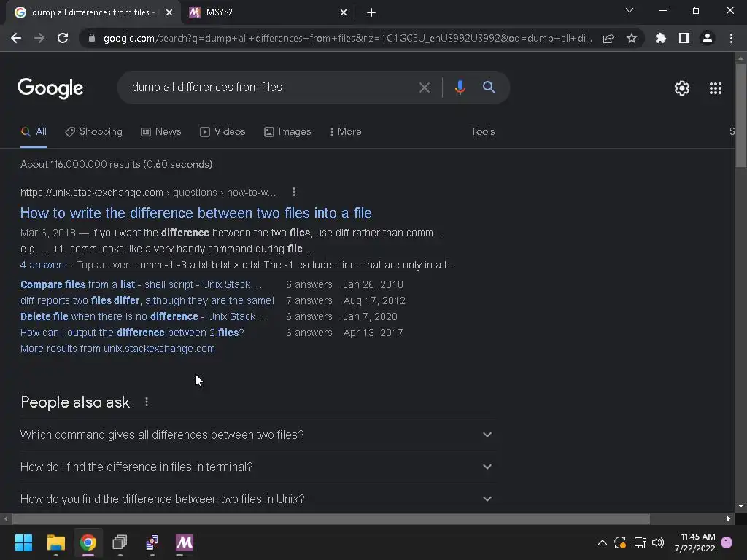This screenshot has width=747, height=560.
Task: Expand 'How do I find the difference in files in terminal'
Action: click(258, 467)
